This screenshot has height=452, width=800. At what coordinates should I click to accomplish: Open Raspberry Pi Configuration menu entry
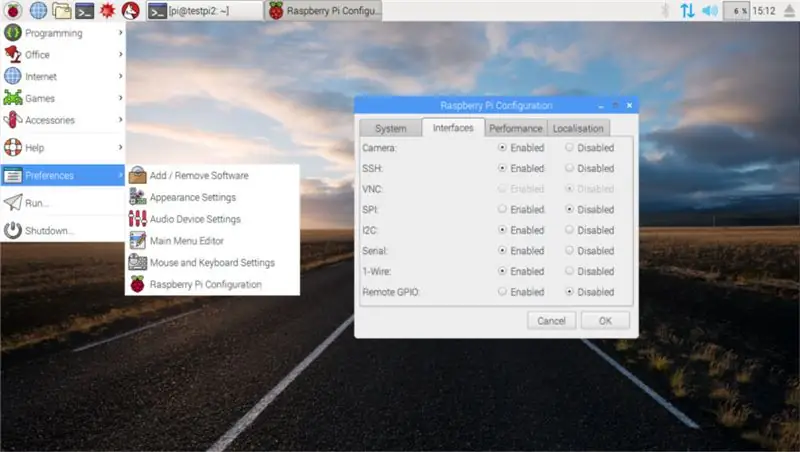pyautogui.click(x=212, y=284)
